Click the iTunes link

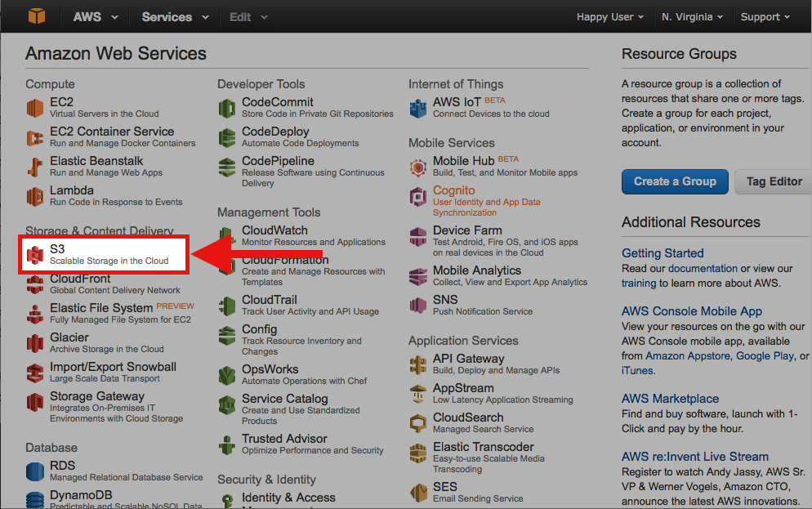[x=637, y=371]
